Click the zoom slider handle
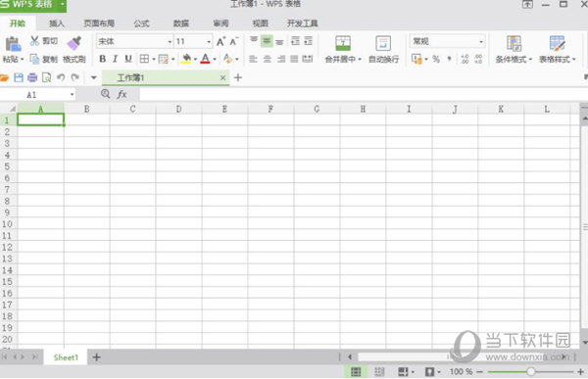This screenshot has height=379, width=588. click(530, 371)
